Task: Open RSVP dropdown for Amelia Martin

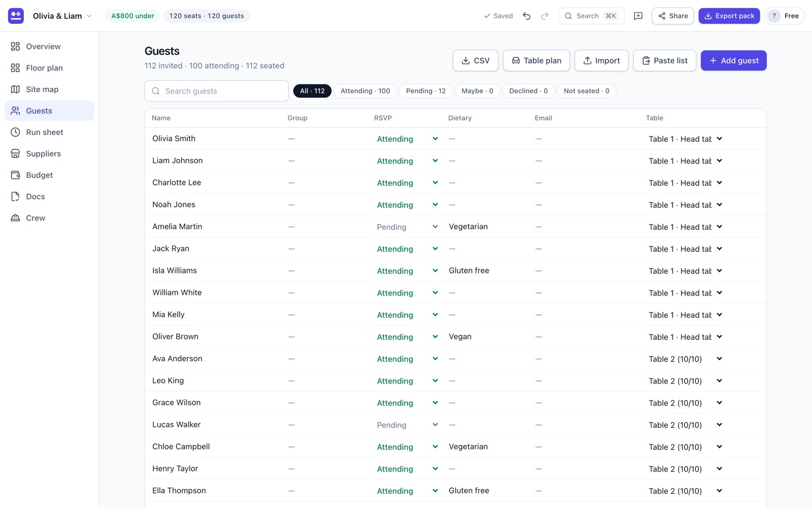Action: click(408, 227)
